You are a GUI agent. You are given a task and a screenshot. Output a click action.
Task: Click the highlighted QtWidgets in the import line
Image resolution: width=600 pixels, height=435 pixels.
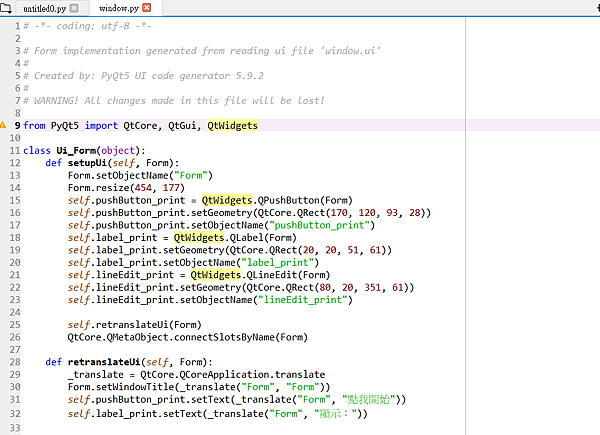click(232, 125)
